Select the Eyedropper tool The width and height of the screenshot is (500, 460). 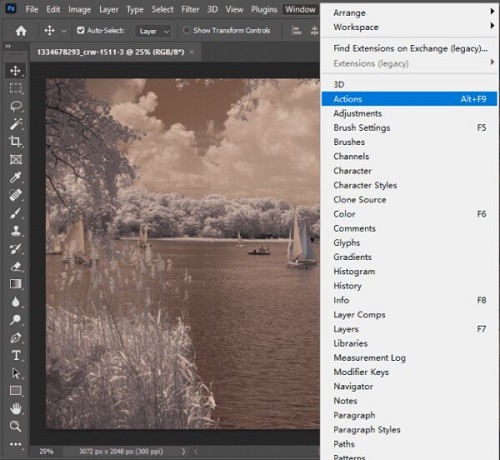(16, 177)
